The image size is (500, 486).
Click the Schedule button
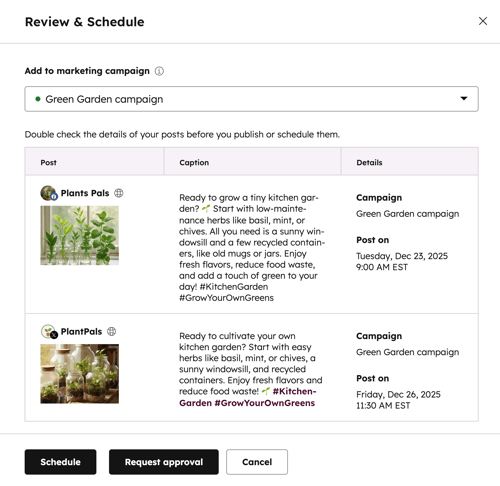pyautogui.click(x=60, y=462)
